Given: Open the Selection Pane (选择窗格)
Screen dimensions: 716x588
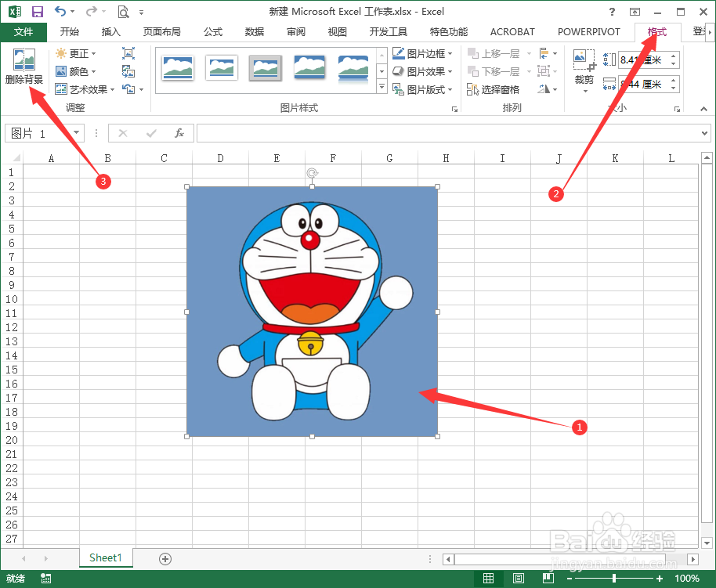Looking at the screenshot, I should [494, 89].
